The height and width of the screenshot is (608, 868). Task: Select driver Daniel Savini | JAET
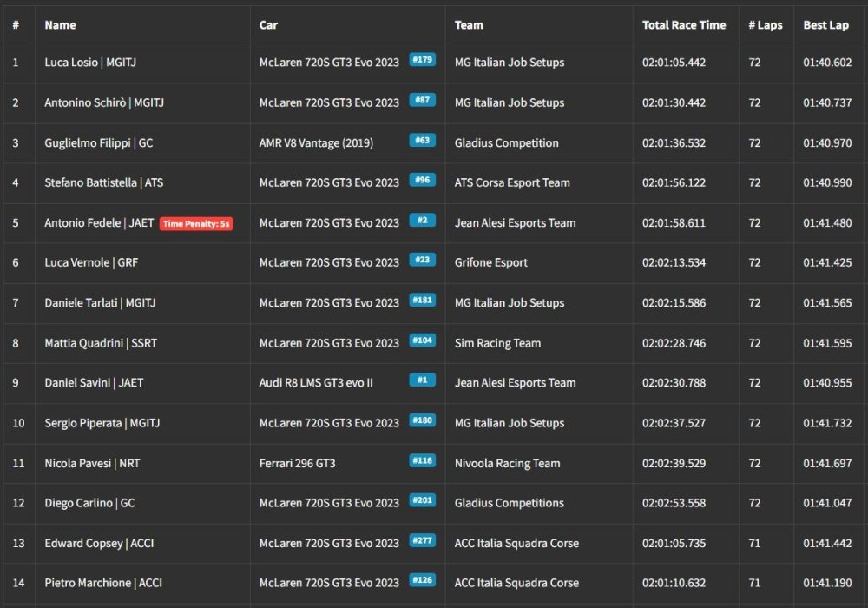click(x=94, y=383)
